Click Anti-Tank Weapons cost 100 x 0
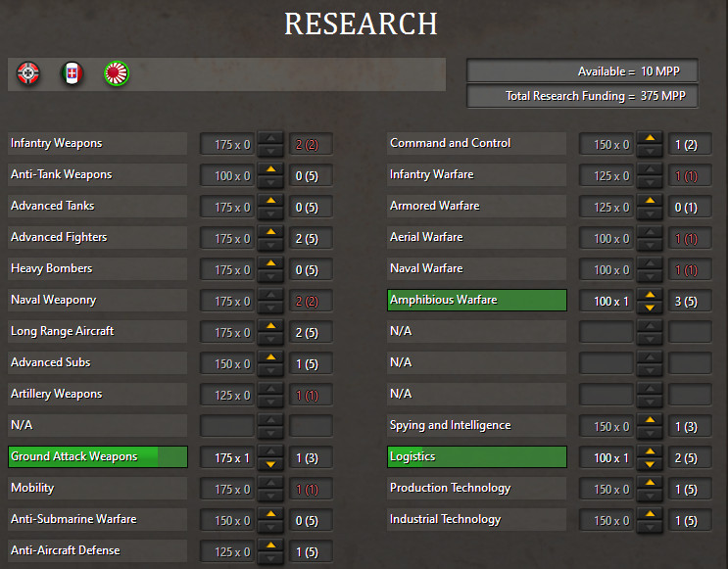This screenshot has height=569, width=728. pos(227,176)
